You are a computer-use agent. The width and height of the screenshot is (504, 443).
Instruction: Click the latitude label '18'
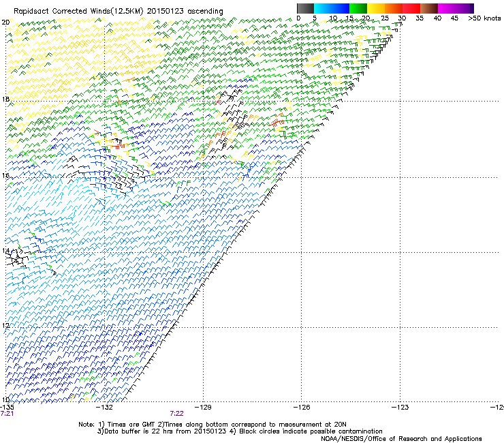tap(5, 99)
